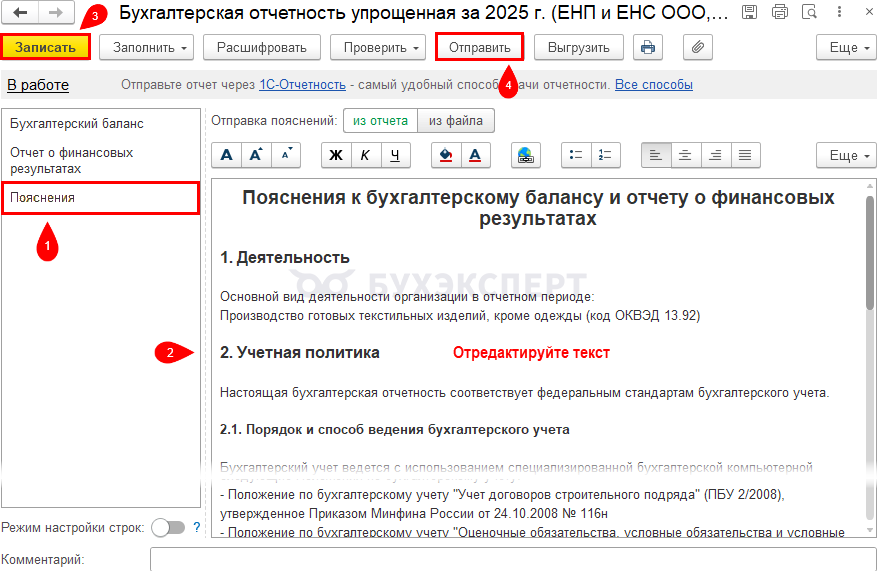Click the document title 'Пояснения к бухгалтерскому балансу'
This screenshot has width=877, height=571.
point(538,207)
